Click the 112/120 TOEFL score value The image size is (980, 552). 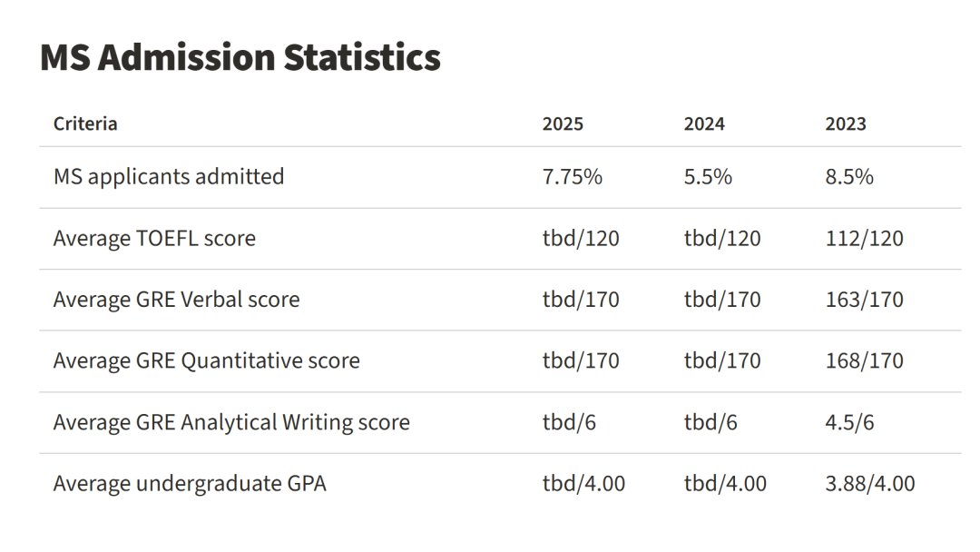864,238
